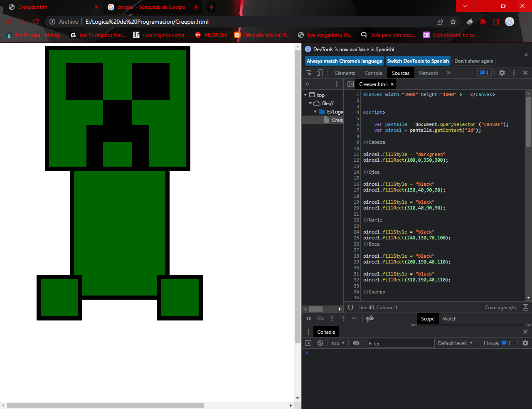Create a live expression eye icon
The image size is (532, 409).
coord(356,343)
